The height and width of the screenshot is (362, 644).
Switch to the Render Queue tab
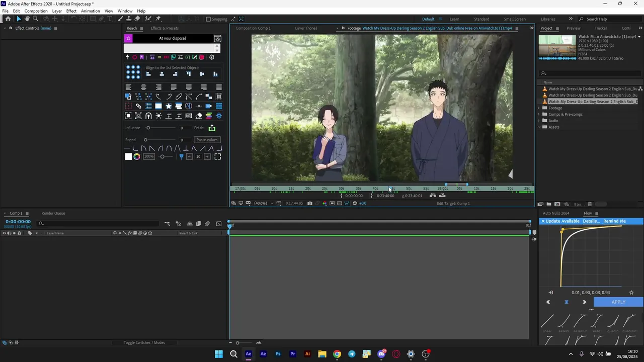(53, 213)
